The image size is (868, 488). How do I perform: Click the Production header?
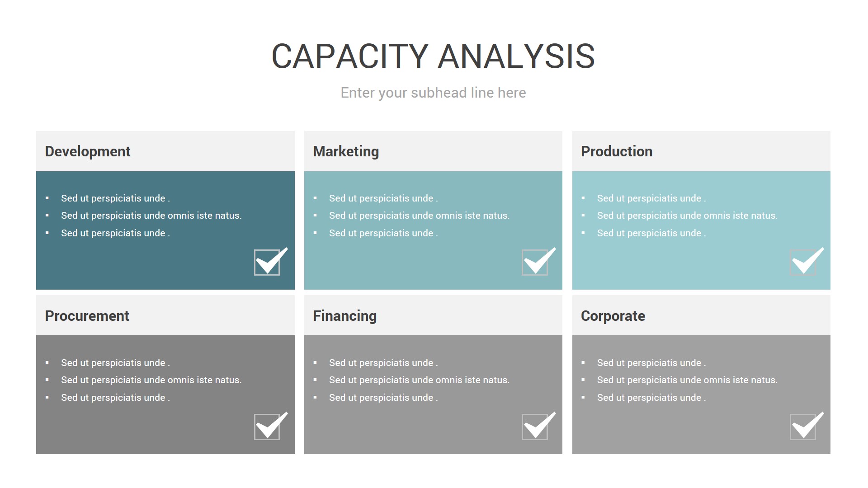click(x=617, y=151)
